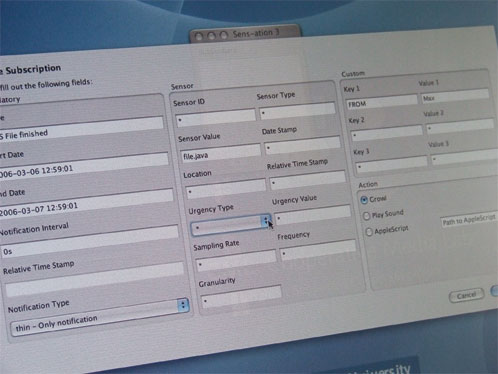
Task: Click the Sampling Rate input field
Action: click(236, 260)
